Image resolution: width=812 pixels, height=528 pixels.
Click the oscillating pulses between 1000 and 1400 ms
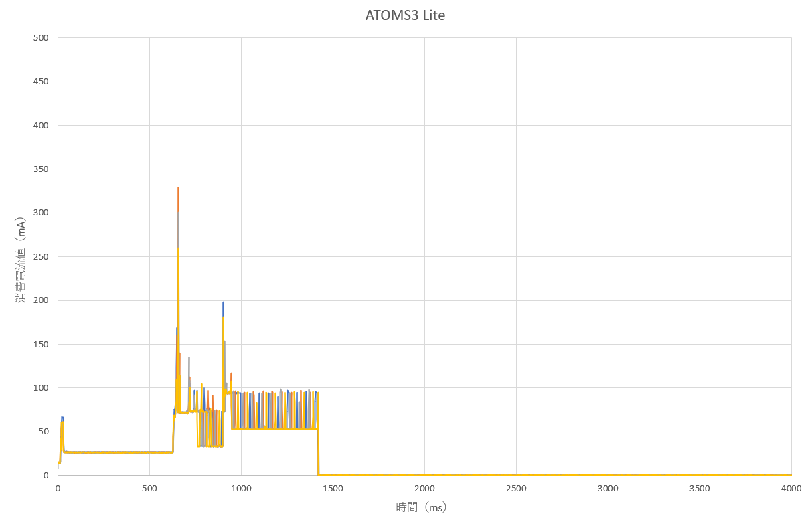pos(274,410)
